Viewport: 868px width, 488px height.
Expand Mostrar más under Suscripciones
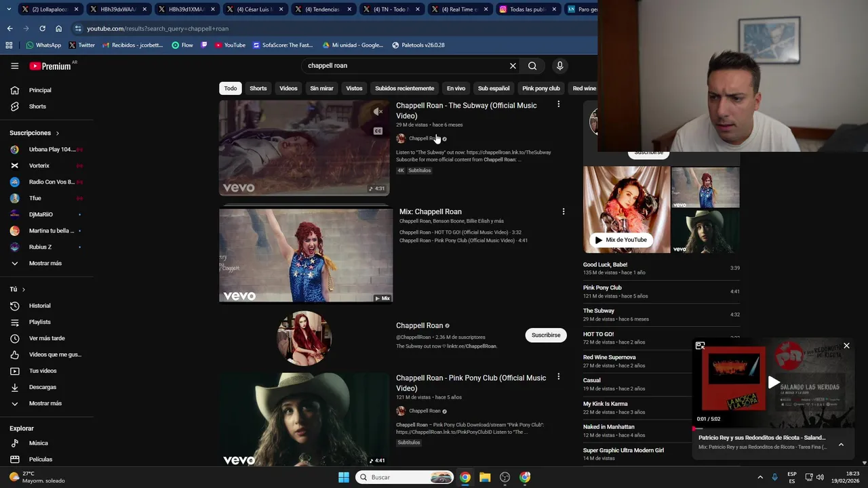click(x=46, y=263)
